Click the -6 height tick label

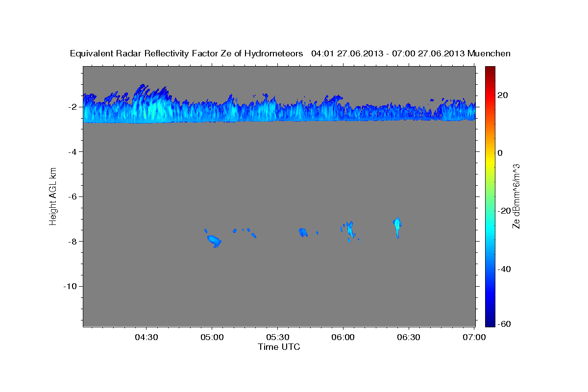pos(73,196)
